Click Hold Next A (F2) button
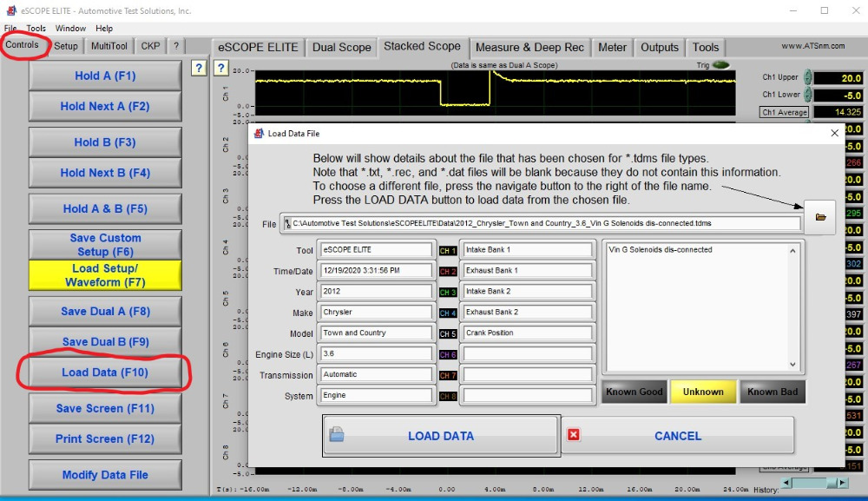This screenshot has width=868, height=501. (105, 106)
